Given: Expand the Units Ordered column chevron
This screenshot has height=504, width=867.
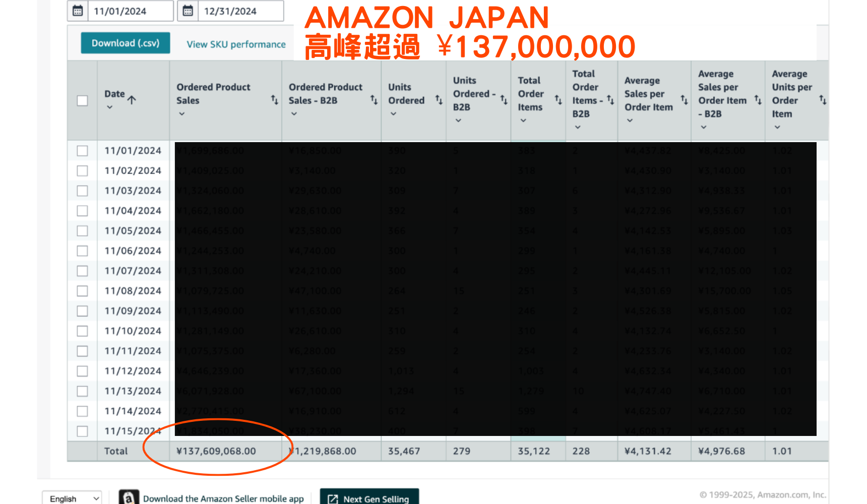Looking at the screenshot, I should point(393,114).
